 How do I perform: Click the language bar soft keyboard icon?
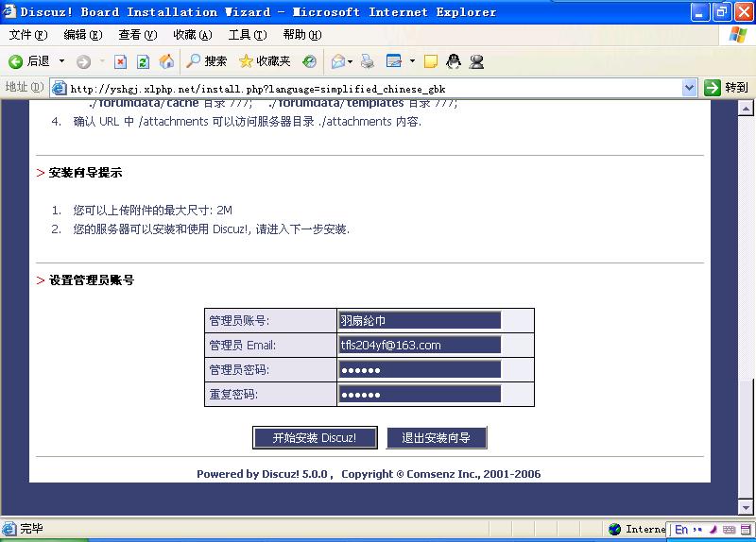coord(729,530)
